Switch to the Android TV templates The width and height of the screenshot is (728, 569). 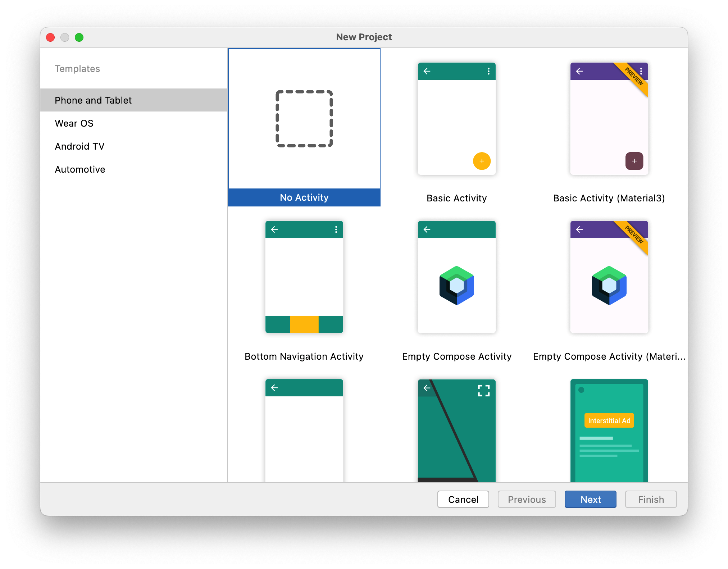pos(79,146)
